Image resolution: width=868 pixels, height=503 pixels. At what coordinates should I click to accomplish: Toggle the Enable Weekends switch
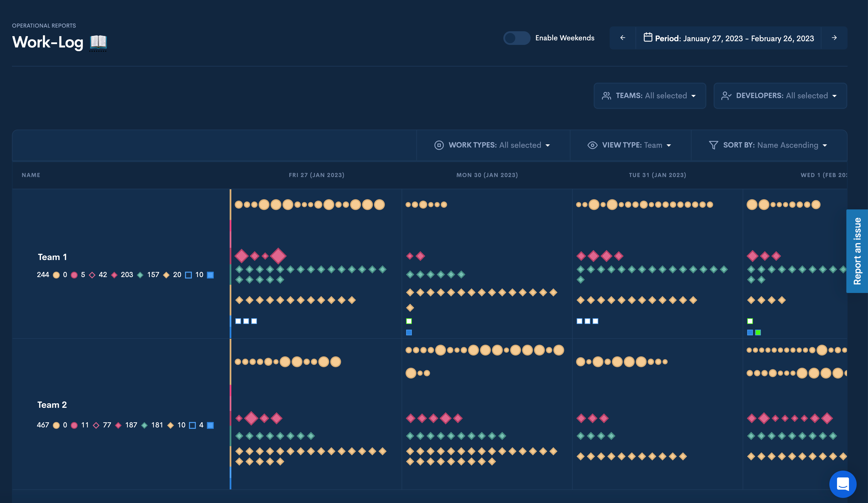click(516, 38)
